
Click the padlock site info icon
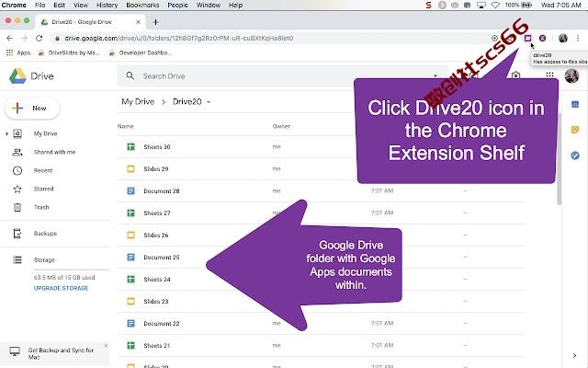click(x=57, y=38)
